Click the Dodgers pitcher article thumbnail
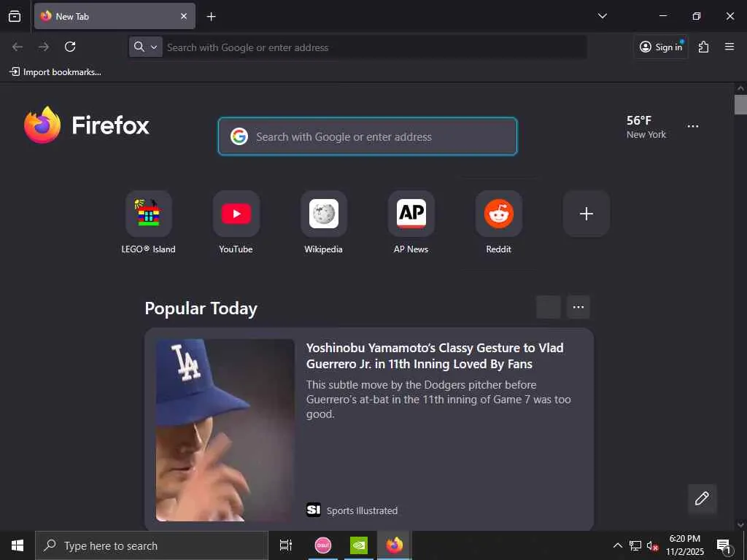This screenshot has width=747, height=560. (x=225, y=430)
